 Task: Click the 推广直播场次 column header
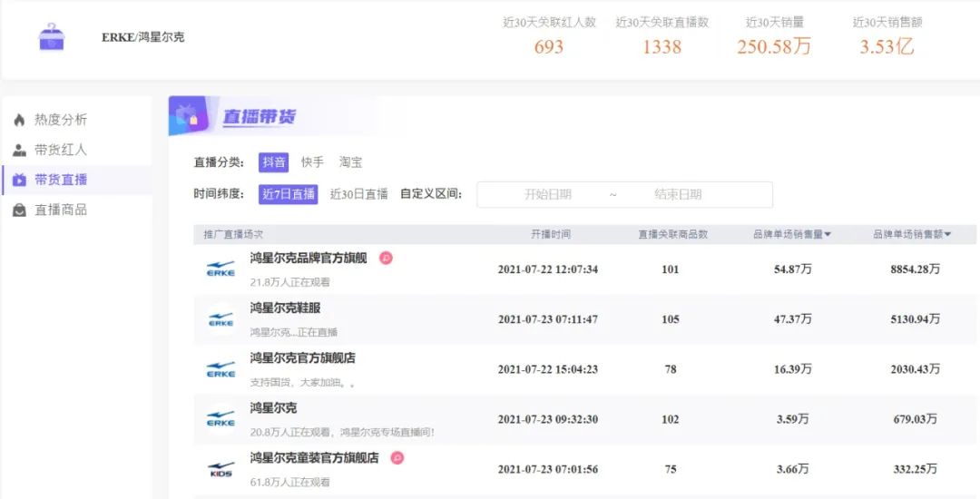point(233,235)
